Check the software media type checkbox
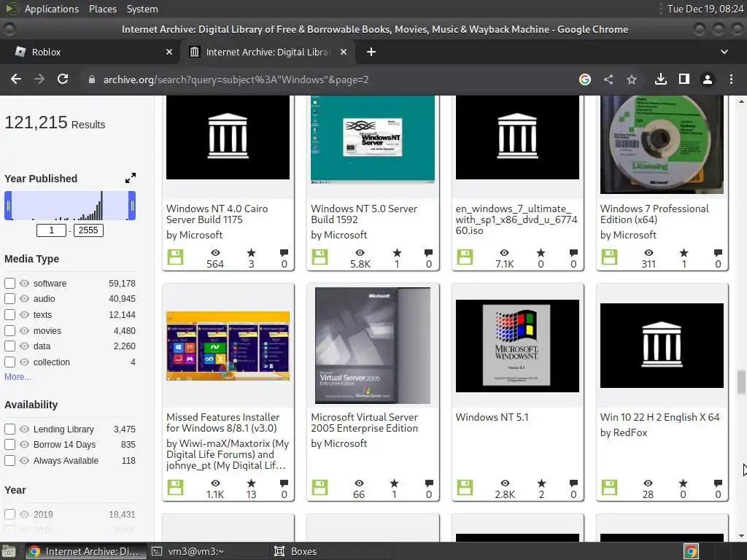Screen dimensions: 747x560 pyautogui.click(x=9, y=284)
